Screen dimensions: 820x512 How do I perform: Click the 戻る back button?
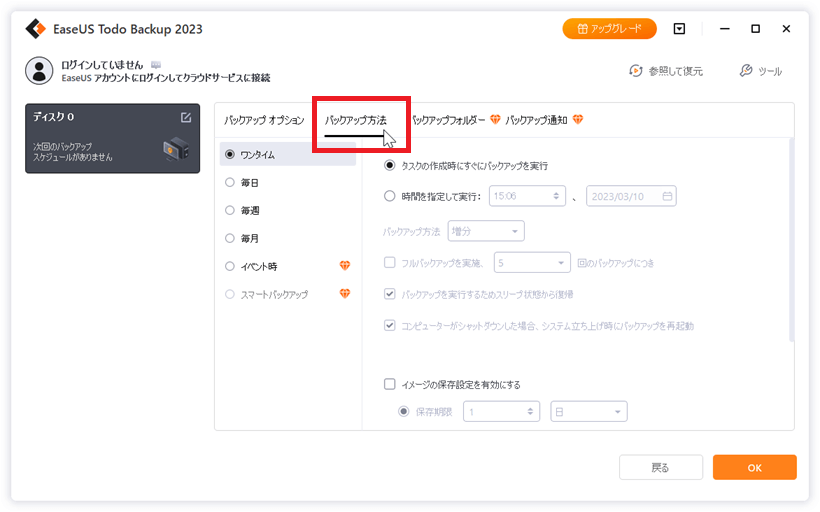click(x=660, y=467)
